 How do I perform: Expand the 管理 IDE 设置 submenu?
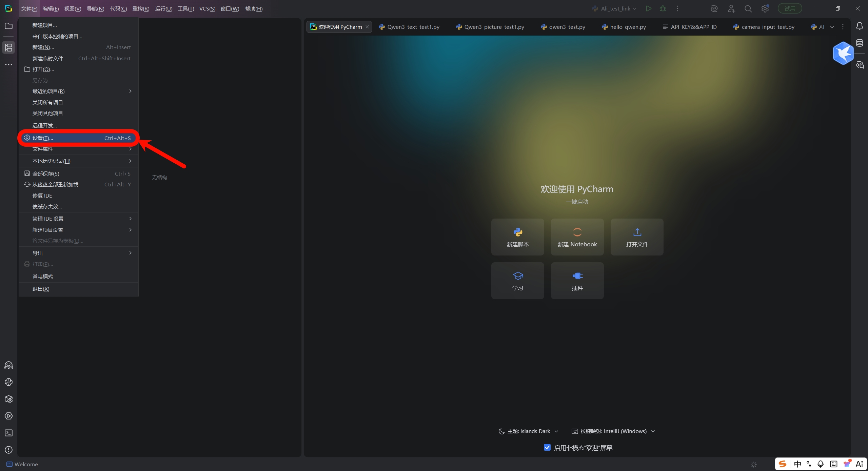(x=79, y=219)
